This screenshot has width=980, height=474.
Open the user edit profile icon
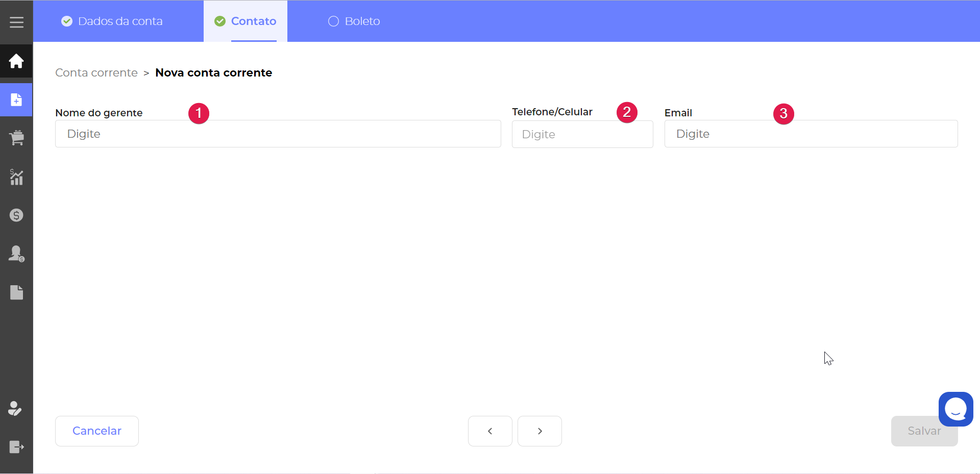pos(15,409)
